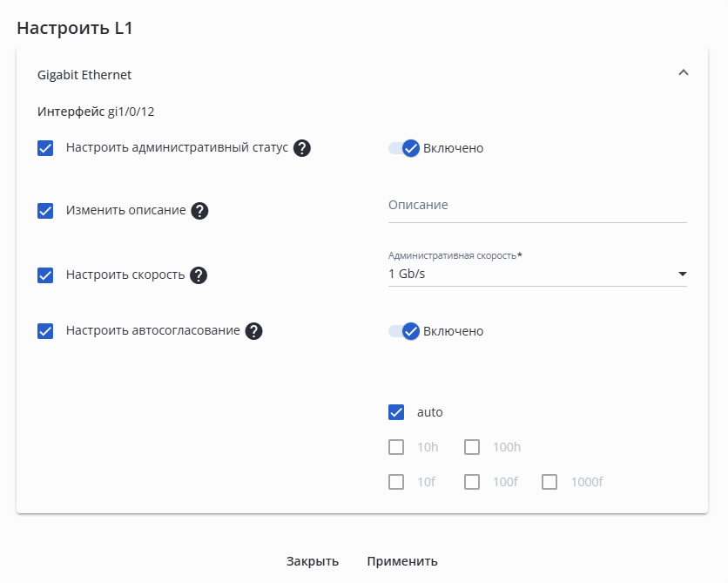The height and width of the screenshot is (583, 728).
Task: Click help icon next to Изменить описание
Action: (199, 211)
